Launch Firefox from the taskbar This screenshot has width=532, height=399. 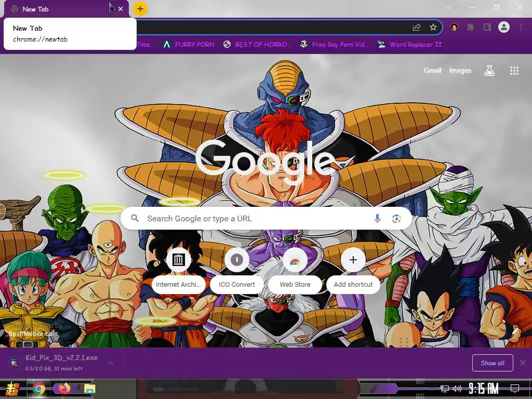[x=64, y=389]
